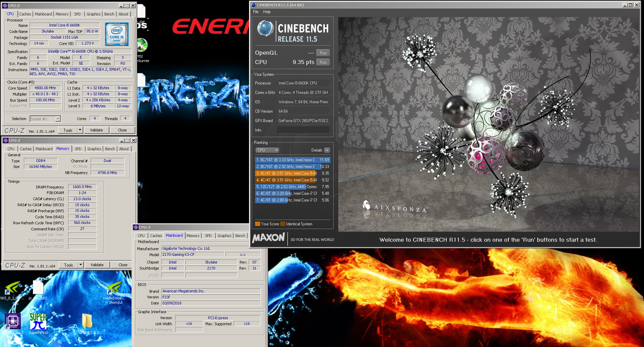Viewport: 644px width, 347px height.
Task: Switch to Graphics tab in Memory CPU-Z window
Action: [94, 149]
